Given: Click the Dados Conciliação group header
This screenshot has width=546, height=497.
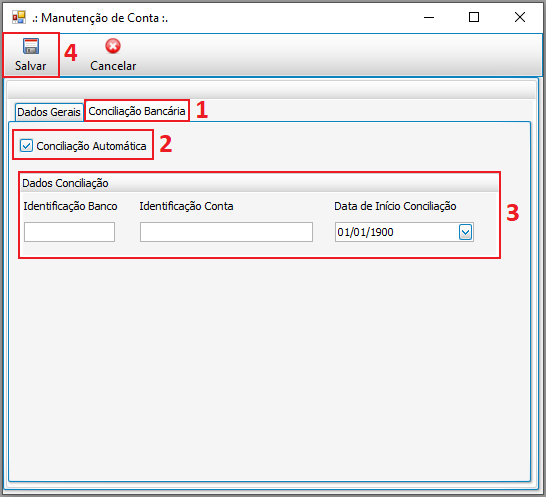Looking at the screenshot, I should click(260, 183).
